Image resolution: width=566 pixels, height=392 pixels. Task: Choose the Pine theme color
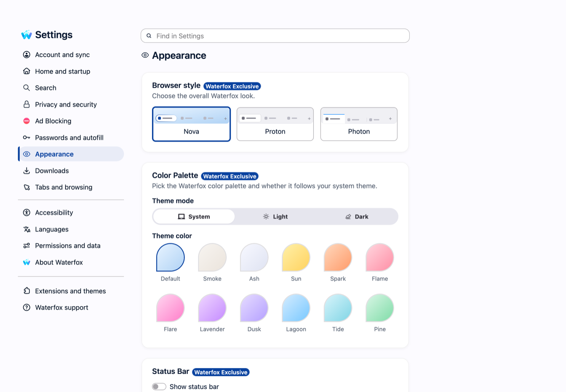[380, 308]
